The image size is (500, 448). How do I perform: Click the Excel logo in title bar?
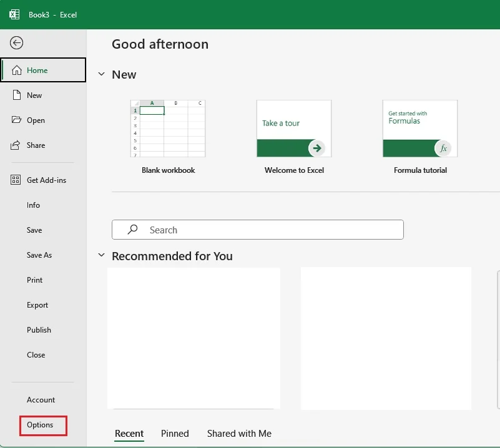[14, 14]
